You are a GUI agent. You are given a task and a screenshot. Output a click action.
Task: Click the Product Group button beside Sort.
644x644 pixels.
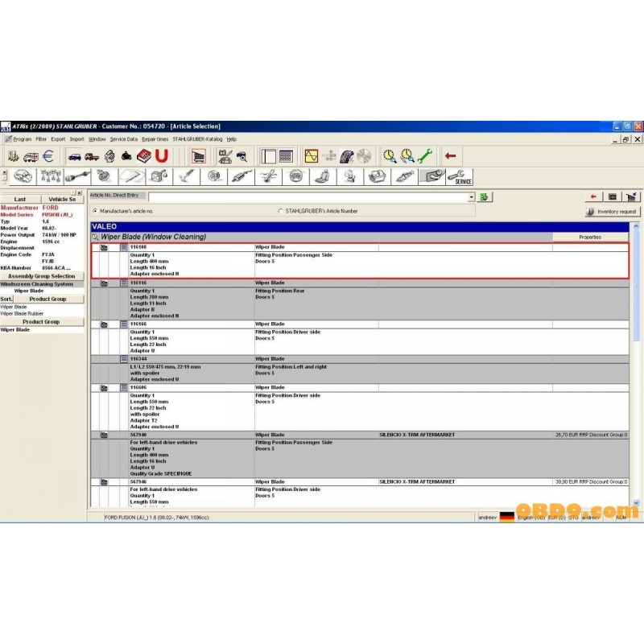click(x=48, y=299)
